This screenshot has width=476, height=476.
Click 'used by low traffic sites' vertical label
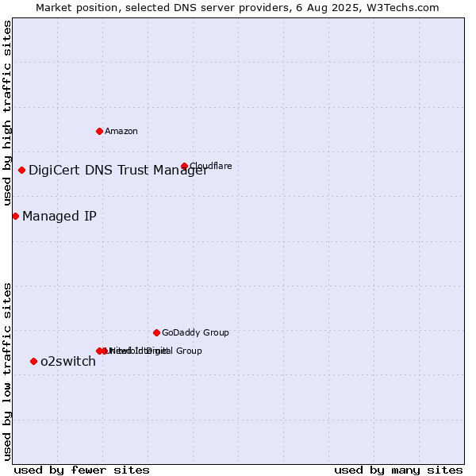click(x=7, y=372)
